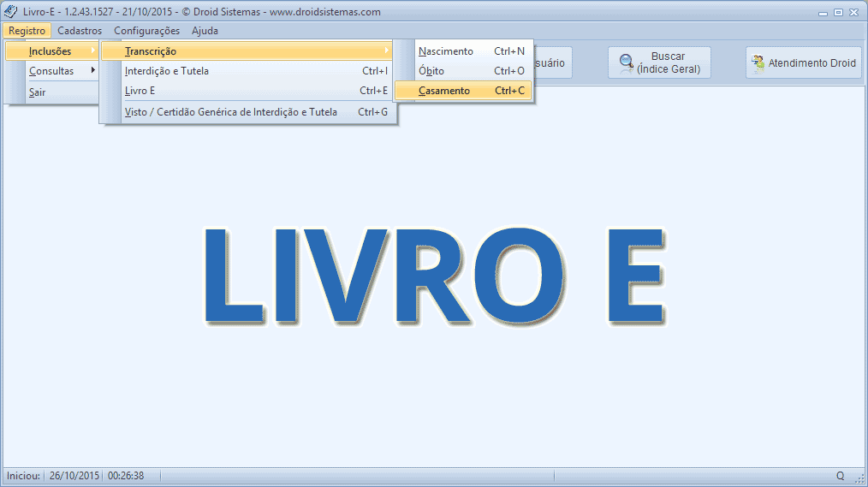The height and width of the screenshot is (487, 868).
Task: Click the Q indicator in status bar
Action: (x=841, y=476)
